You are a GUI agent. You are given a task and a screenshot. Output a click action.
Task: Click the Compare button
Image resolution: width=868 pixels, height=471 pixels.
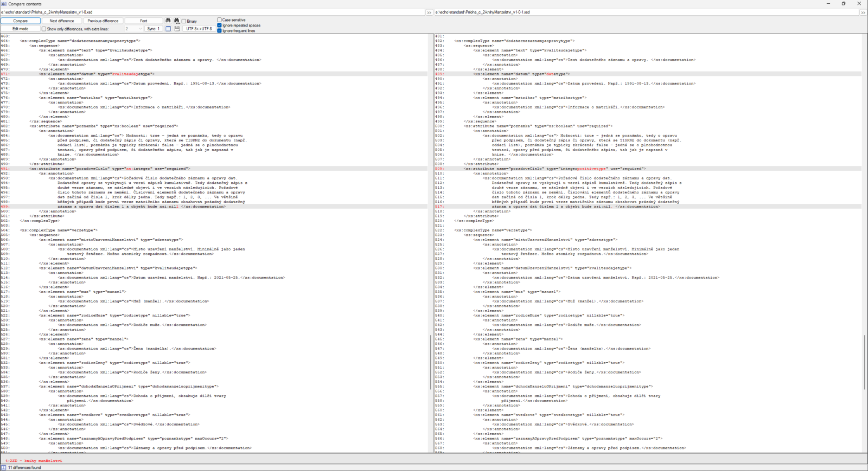21,21
